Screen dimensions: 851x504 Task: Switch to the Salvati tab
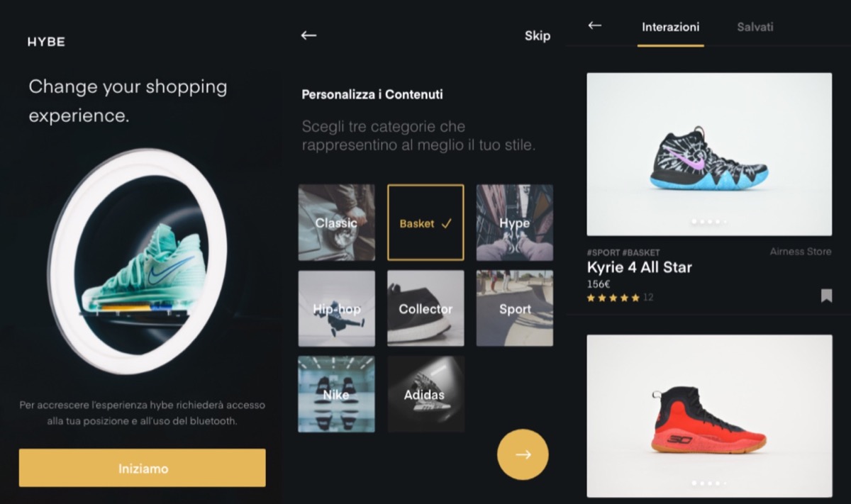(x=755, y=27)
